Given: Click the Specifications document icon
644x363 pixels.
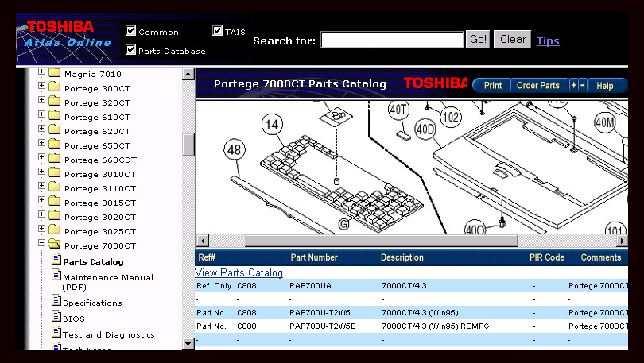Looking at the screenshot, I should 56,300.
